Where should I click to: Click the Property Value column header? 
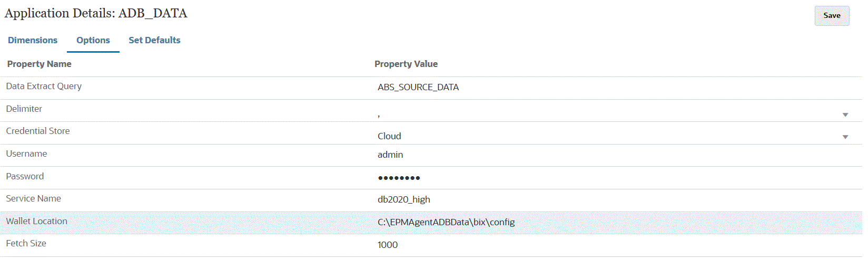(x=406, y=64)
